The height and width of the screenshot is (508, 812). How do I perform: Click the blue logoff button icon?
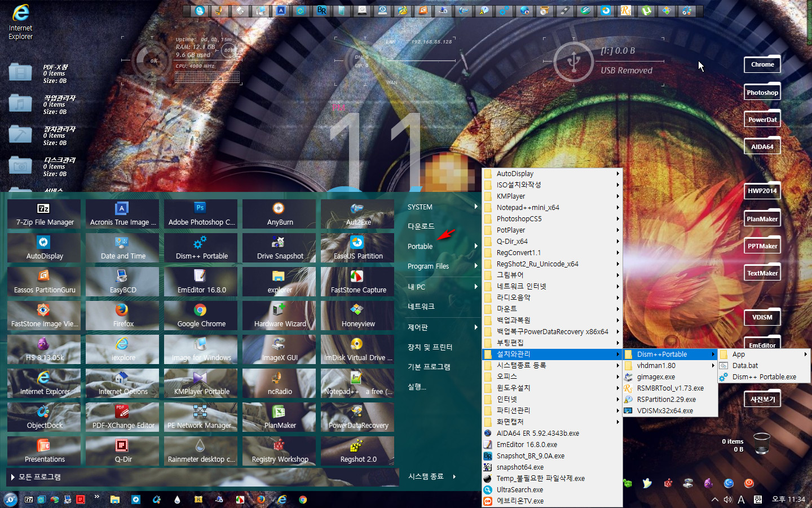(729, 483)
